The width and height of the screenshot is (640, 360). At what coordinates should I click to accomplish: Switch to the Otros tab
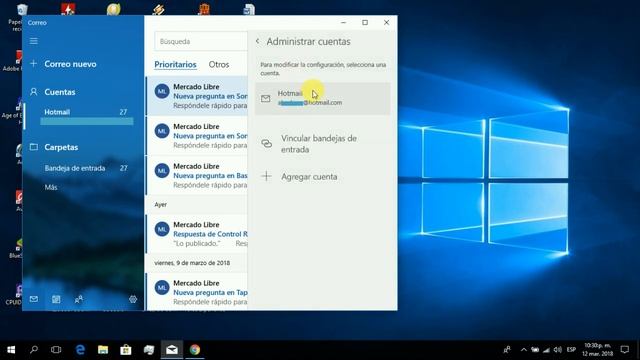click(219, 64)
